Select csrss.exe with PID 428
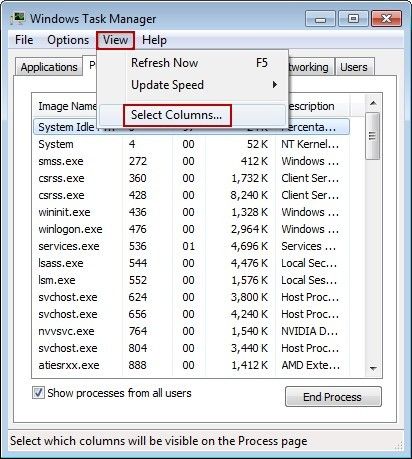The width and height of the screenshot is (412, 459). point(191,195)
